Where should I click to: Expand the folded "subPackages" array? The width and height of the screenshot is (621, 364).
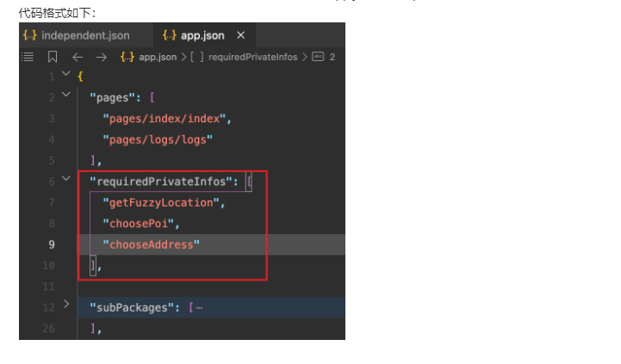tap(67, 306)
